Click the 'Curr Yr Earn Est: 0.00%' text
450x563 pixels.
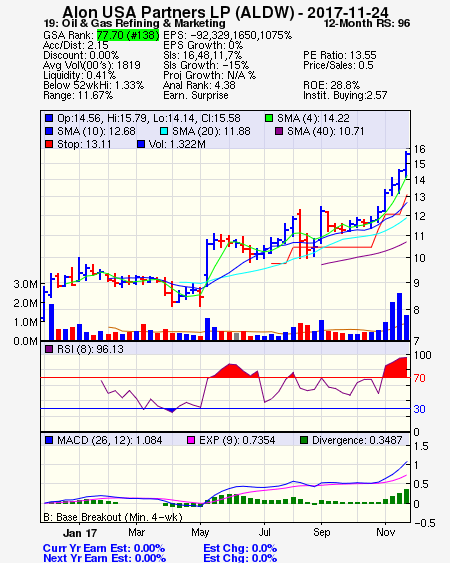coord(104,548)
